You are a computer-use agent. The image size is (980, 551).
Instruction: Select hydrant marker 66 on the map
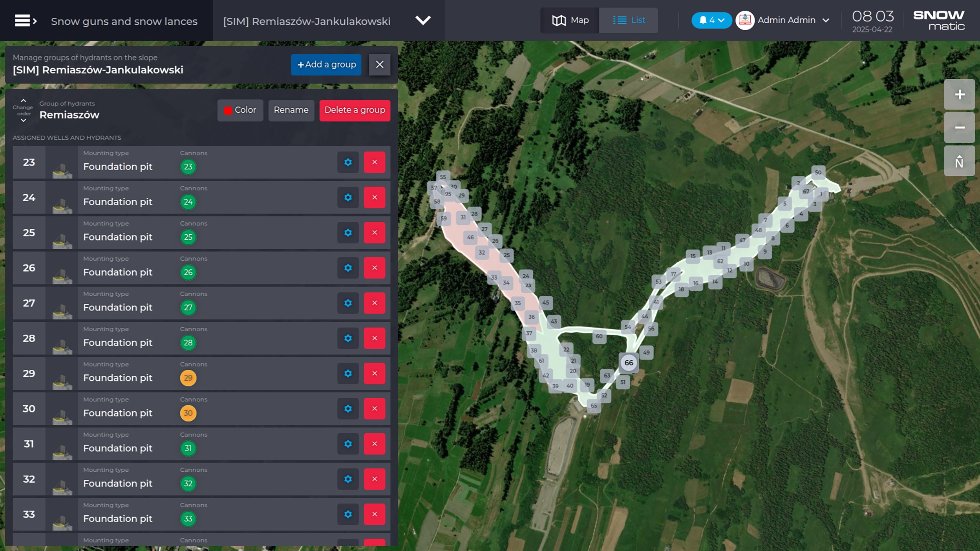[629, 363]
